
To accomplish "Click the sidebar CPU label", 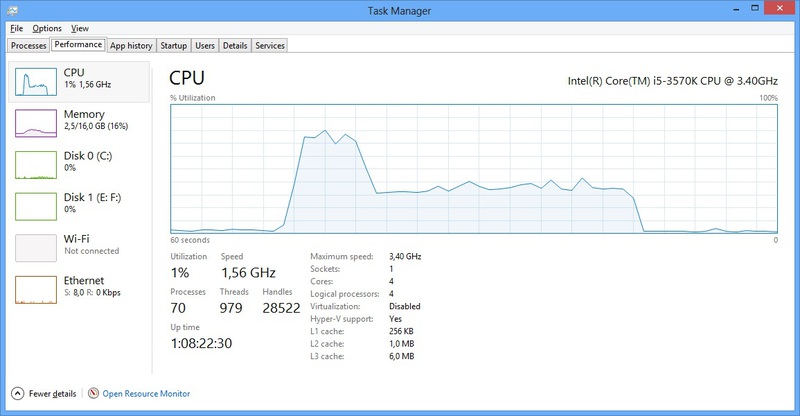I will click(74, 72).
